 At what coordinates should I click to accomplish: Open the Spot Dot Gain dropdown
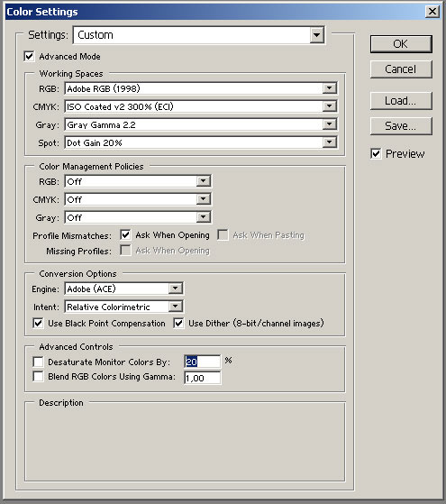[x=201, y=142]
